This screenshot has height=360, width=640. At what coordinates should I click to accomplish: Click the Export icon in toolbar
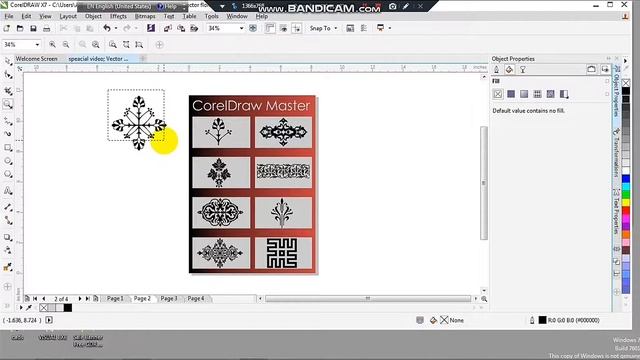[181, 28]
